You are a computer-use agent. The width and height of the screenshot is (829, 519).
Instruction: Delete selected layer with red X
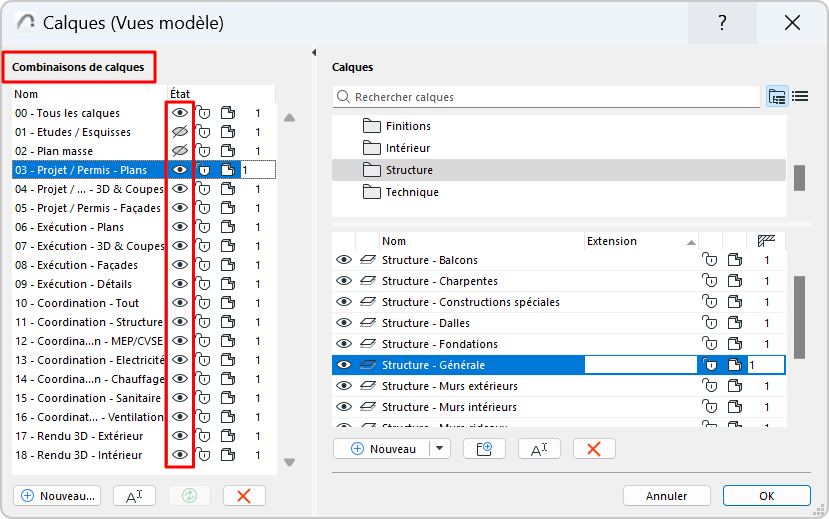point(593,449)
